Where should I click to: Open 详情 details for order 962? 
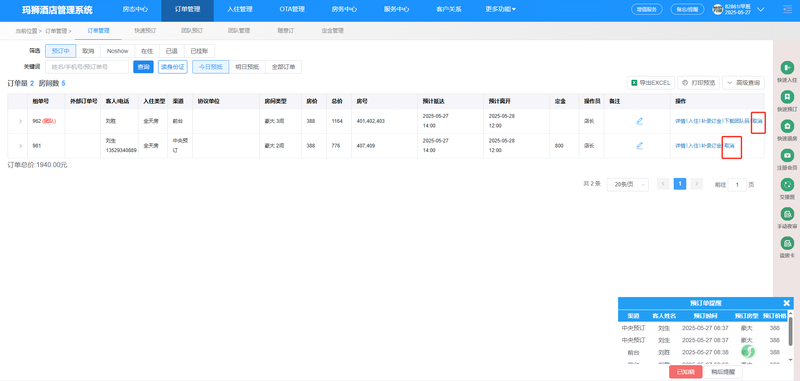(x=680, y=121)
